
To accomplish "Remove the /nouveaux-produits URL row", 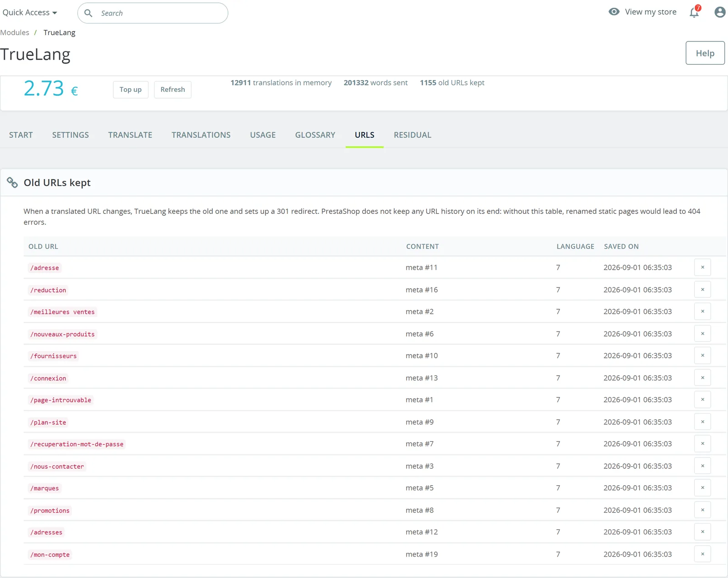I will pos(703,334).
